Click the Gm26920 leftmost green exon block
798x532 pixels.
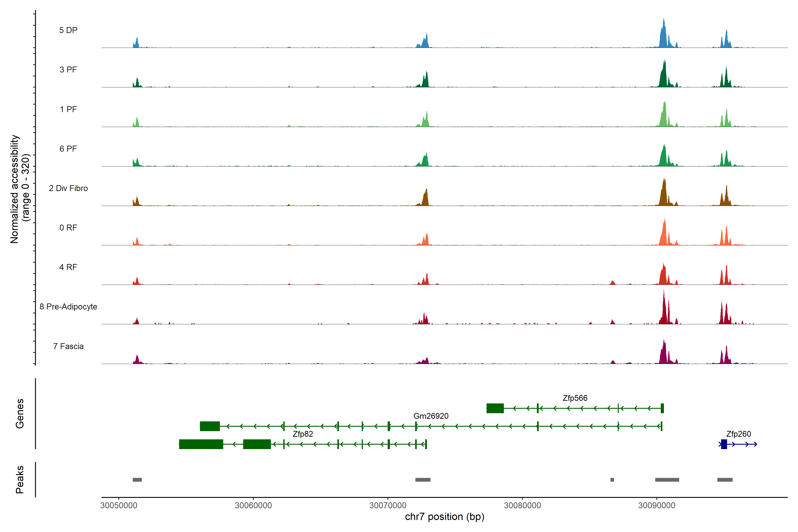210,426
